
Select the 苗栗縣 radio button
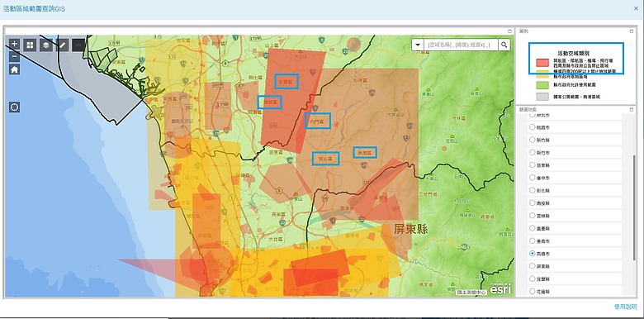[532, 164]
